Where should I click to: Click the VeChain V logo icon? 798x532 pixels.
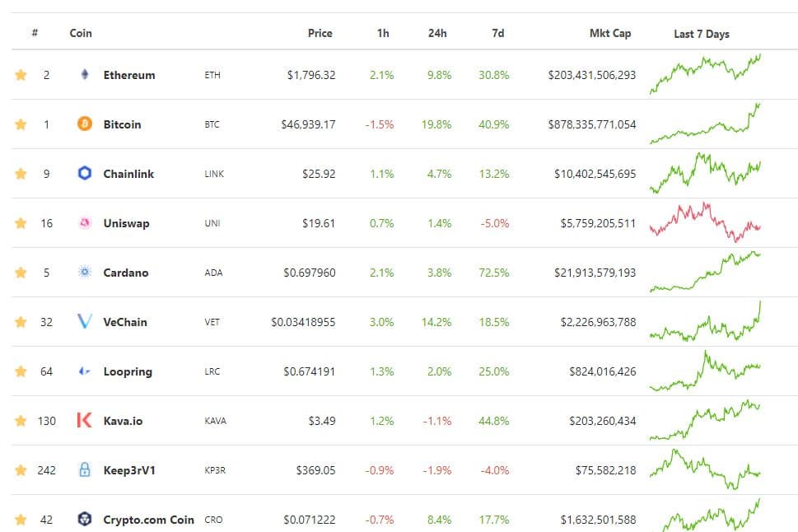point(85,321)
